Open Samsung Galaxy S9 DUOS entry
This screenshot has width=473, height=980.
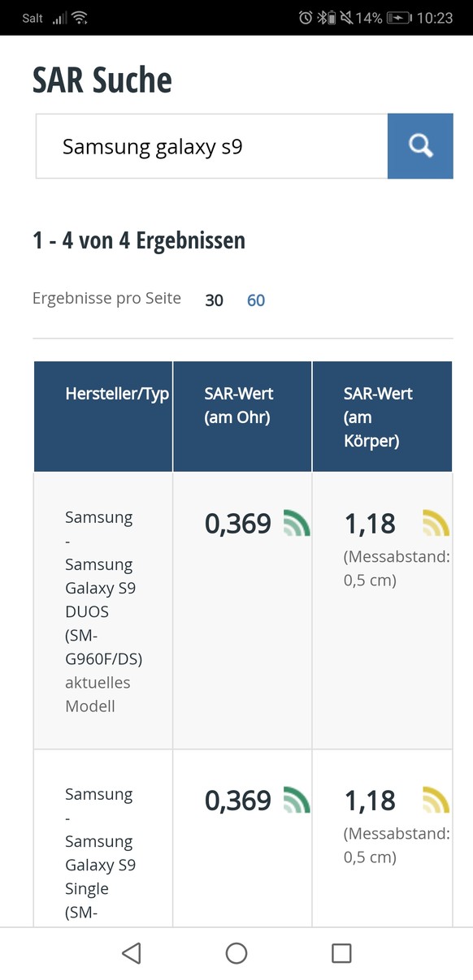104,611
